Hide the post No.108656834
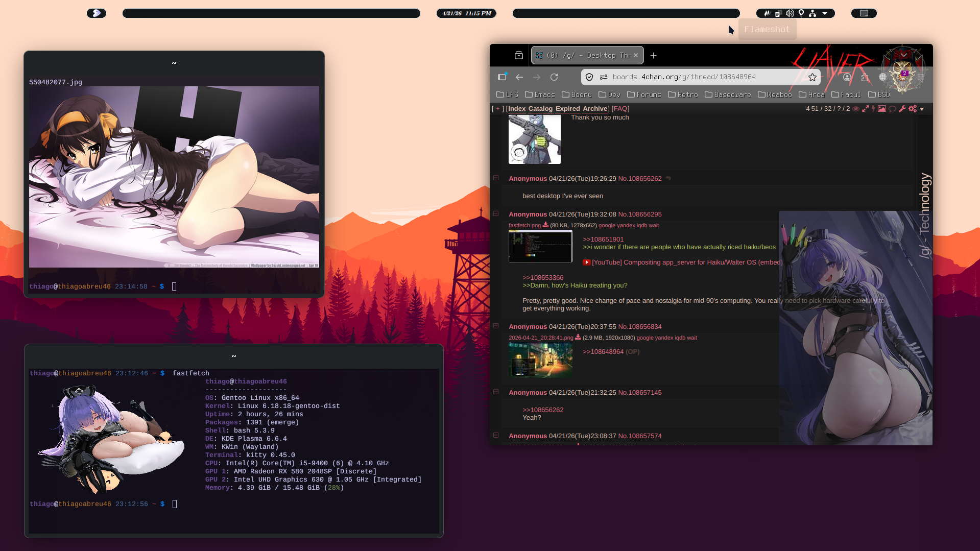 [496, 326]
